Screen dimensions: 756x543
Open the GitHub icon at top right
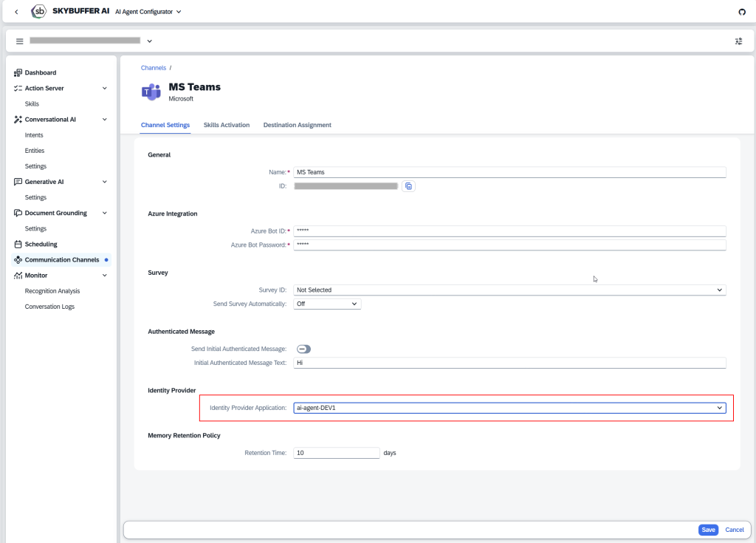pos(741,12)
